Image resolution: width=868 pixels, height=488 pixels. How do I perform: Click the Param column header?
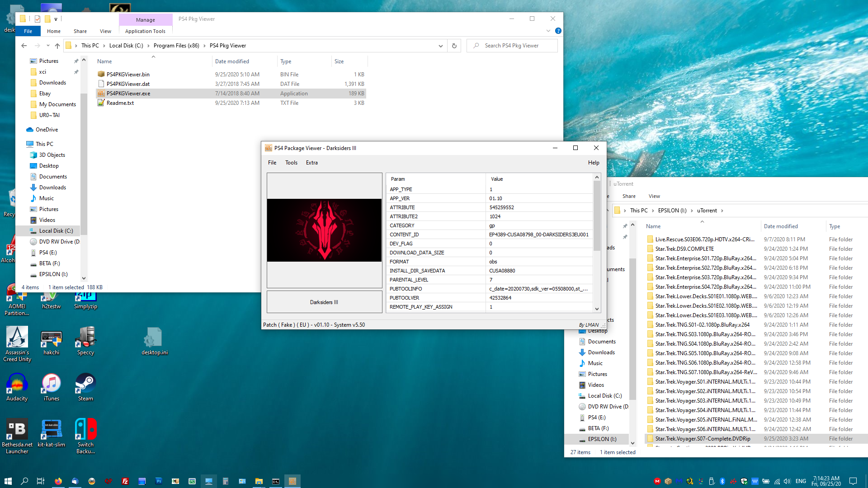(x=436, y=179)
